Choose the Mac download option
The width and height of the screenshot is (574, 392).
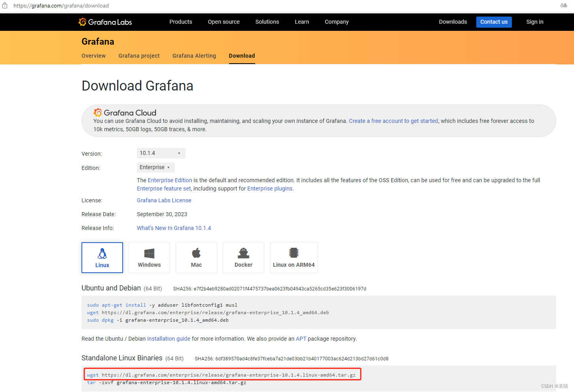196,257
